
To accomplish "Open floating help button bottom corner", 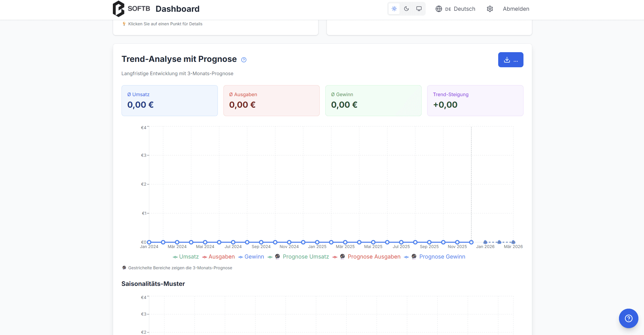I will [x=628, y=318].
